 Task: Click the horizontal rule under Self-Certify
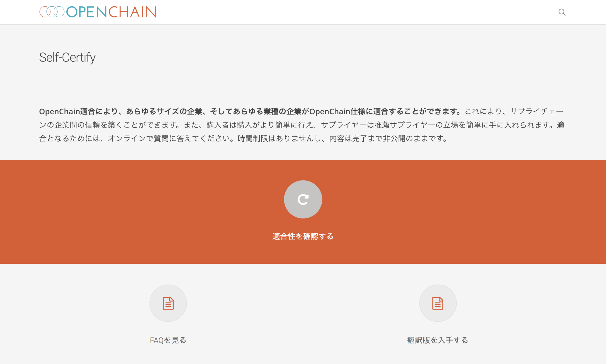(x=303, y=78)
